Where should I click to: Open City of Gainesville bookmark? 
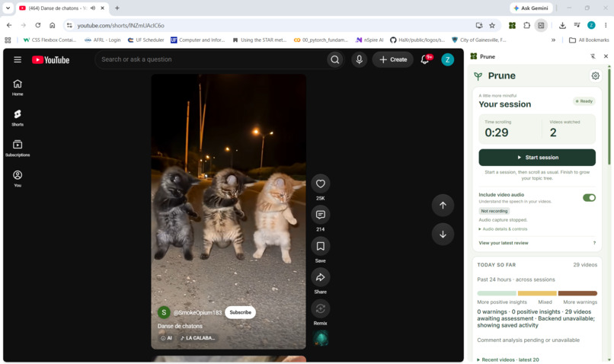click(479, 40)
